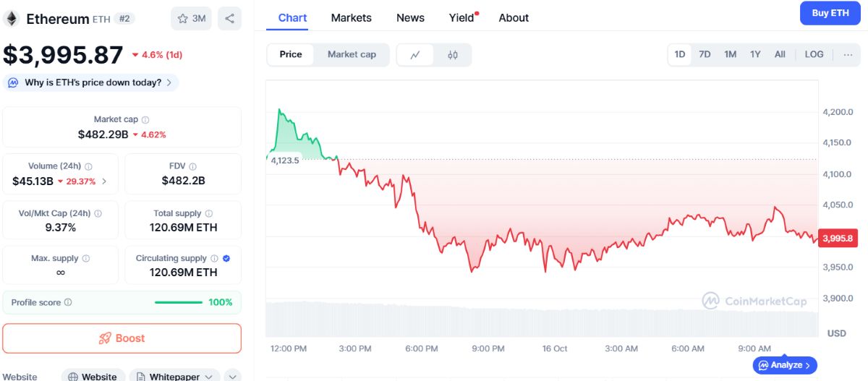The image size is (868, 381).
Task: Open the News tab
Action: click(x=410, y=17)
